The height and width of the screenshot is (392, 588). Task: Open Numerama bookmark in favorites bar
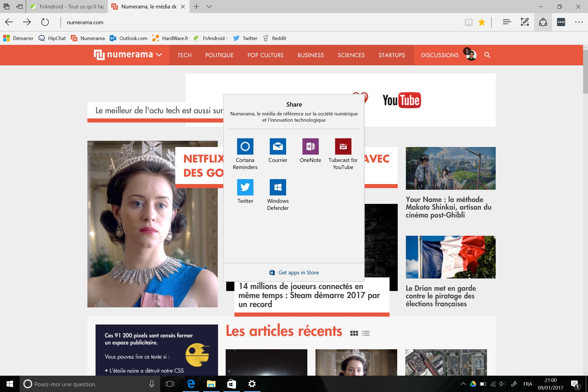coord(88,38)
